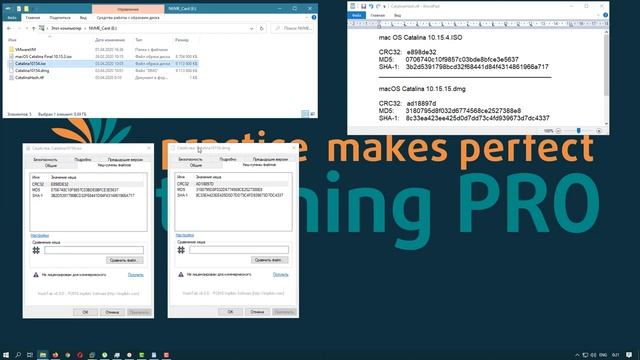Open WordPad help question mark icon

point(605,15)
